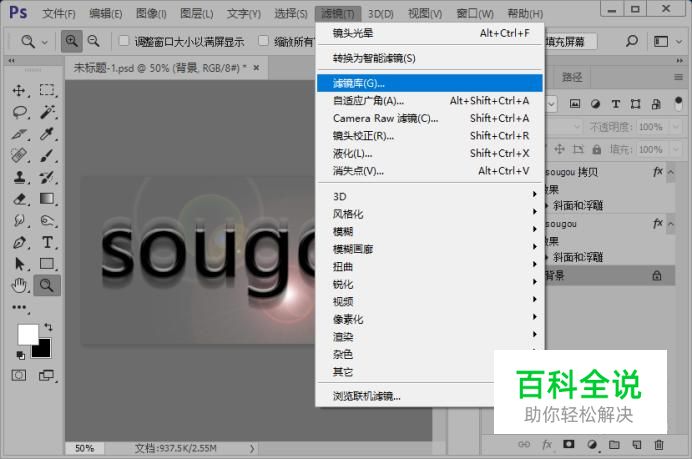692x459 pixels.
Task: Click the pixel layer filter icon
Action: [575, 104]
